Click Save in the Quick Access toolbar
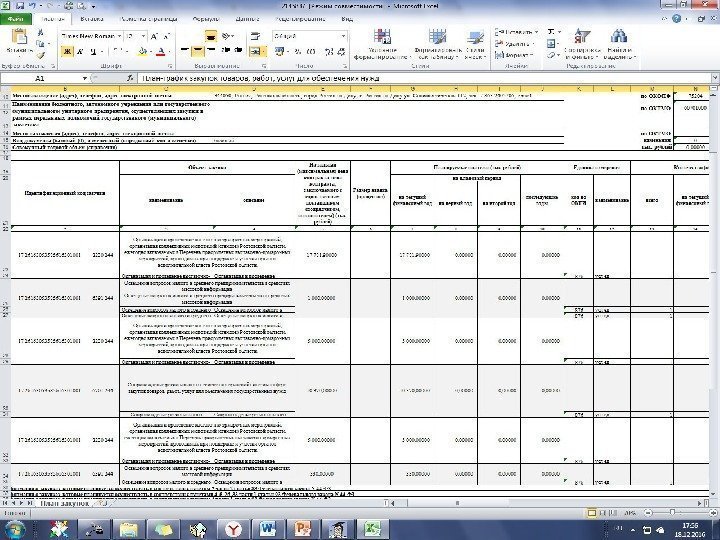 tap(20, 6)
